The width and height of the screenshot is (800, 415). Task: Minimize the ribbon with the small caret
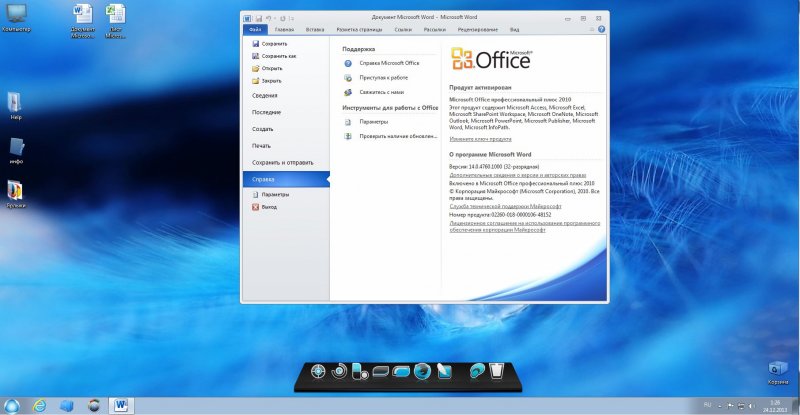pyautogui.click(x=592, y=30)
